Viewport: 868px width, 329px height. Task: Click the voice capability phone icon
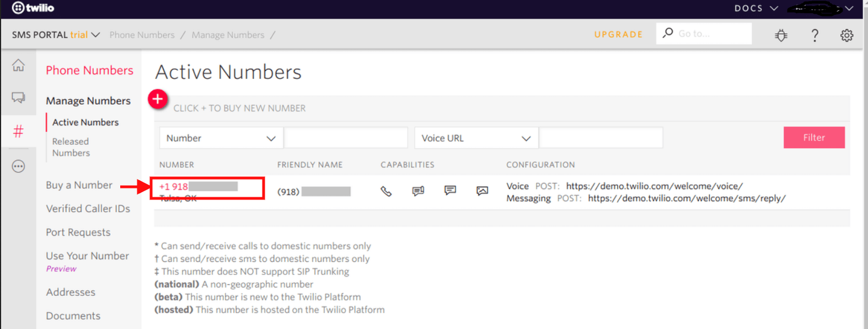[386, 191]
